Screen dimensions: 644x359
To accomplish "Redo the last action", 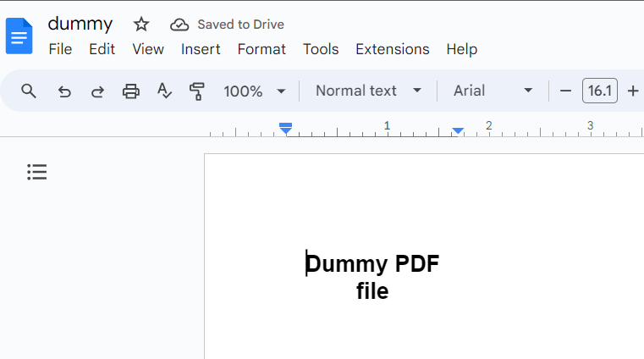I will tap(97, 91).
